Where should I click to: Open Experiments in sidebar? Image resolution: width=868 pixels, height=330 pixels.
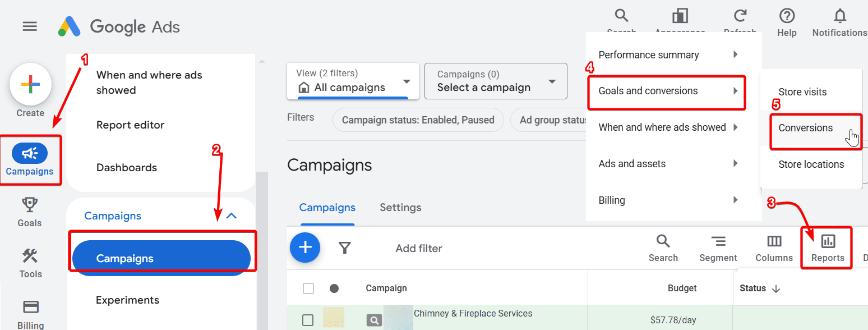128,300
